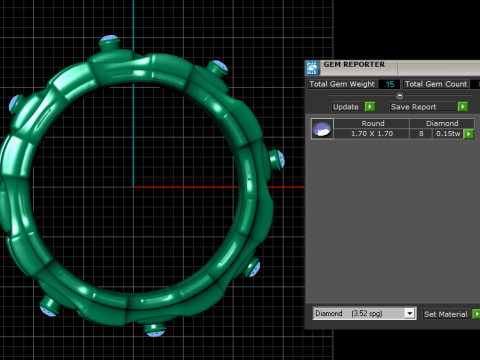Click the 0.15tw weight cell
The height and width of the screenshot is (360, 480).
point(448,134)
